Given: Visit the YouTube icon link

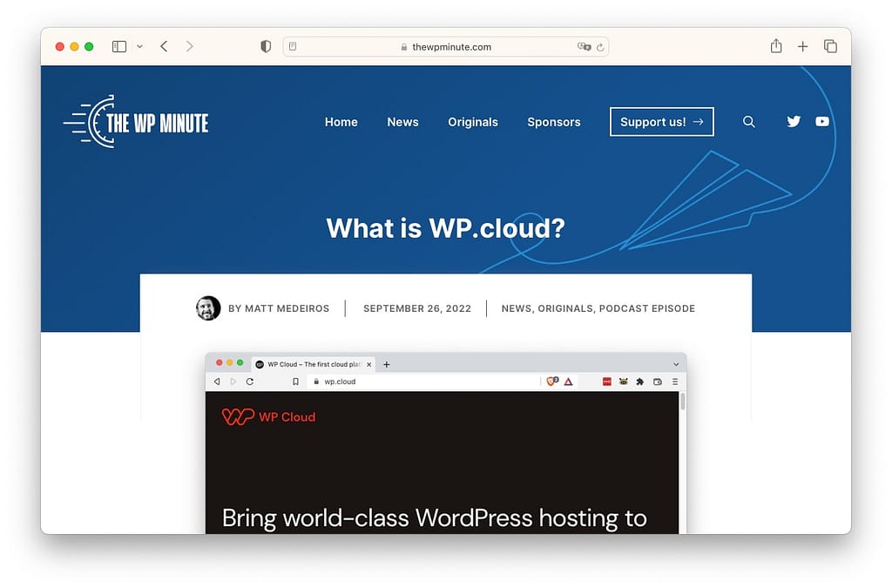Looking at the screenshot, I should [x=822, y=121].
